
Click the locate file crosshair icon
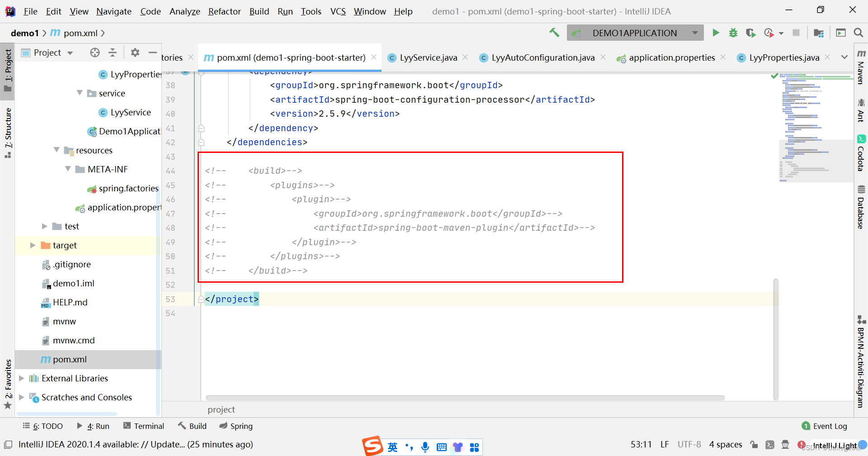pyautogui.click(x=94, y=52)
